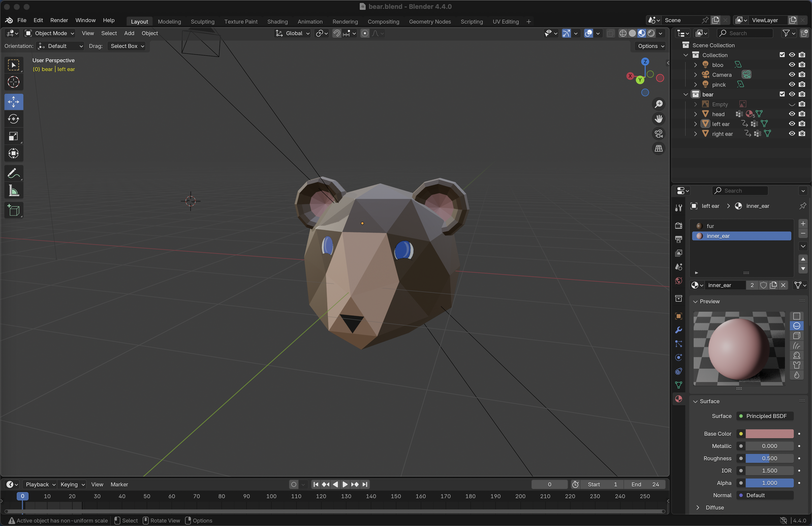Add a new material slot
This screenshot has width=812, height=526.
point(803,223)
